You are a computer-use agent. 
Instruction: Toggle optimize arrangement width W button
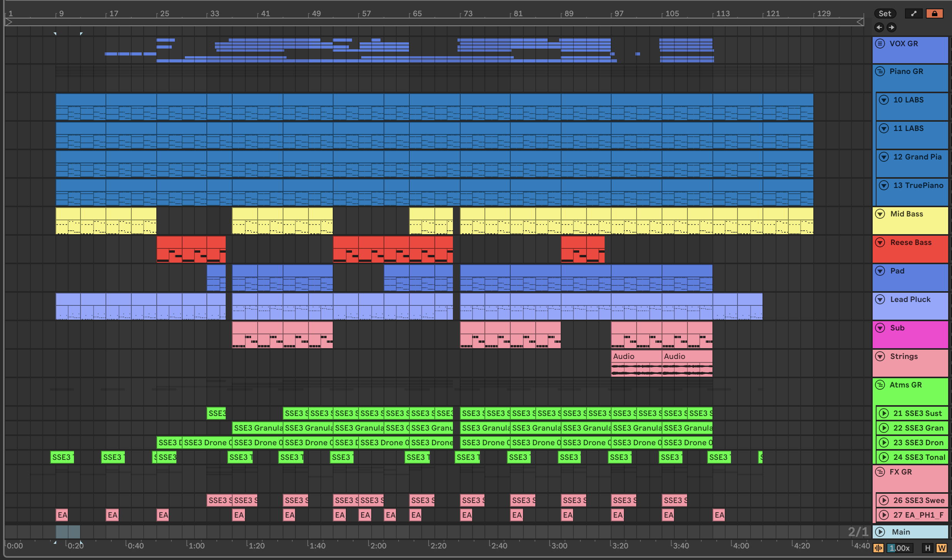[942, 548]
